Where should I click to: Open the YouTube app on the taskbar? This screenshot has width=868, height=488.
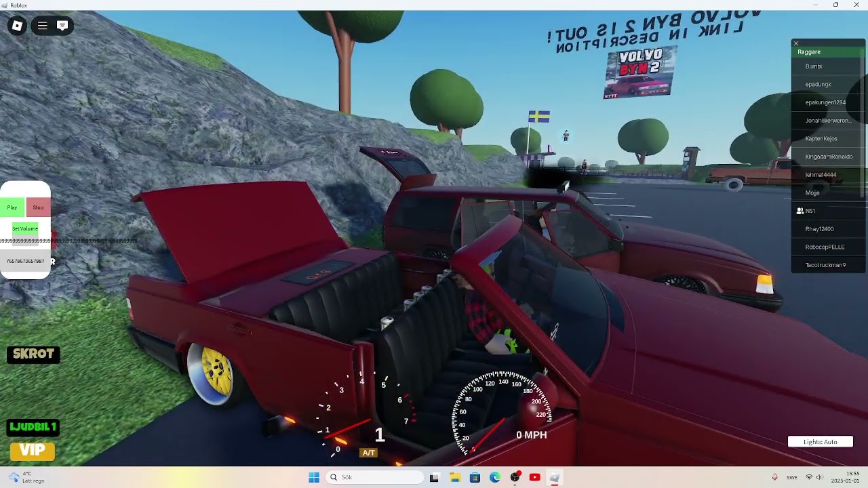click(x=534, y=477)
